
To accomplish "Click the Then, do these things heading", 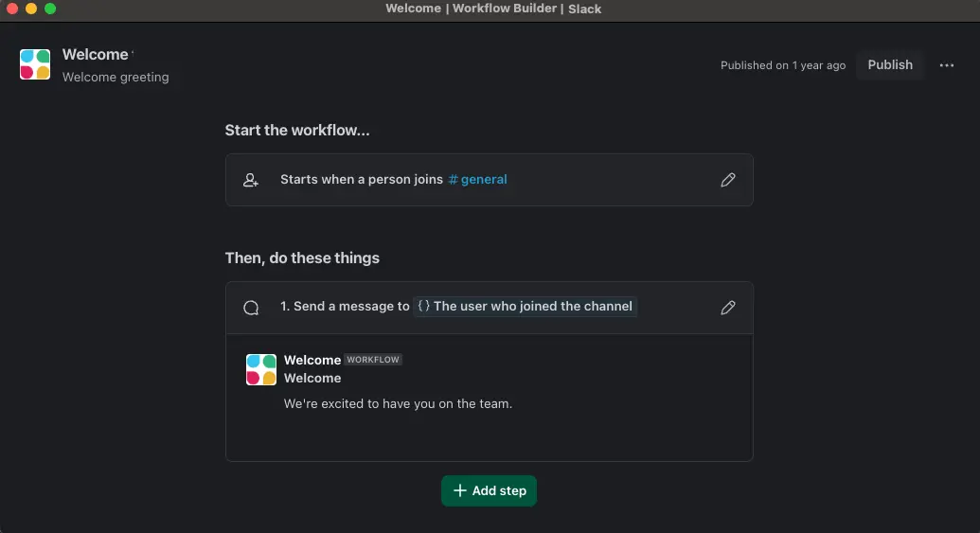I will click(x=302, y=258).
